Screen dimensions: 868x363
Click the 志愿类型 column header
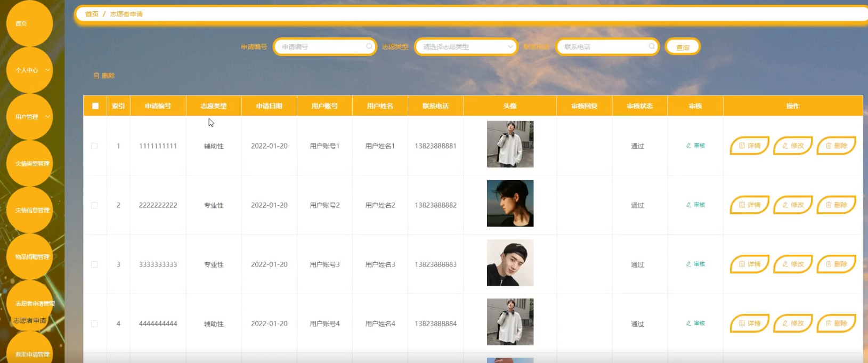point(214,106)
